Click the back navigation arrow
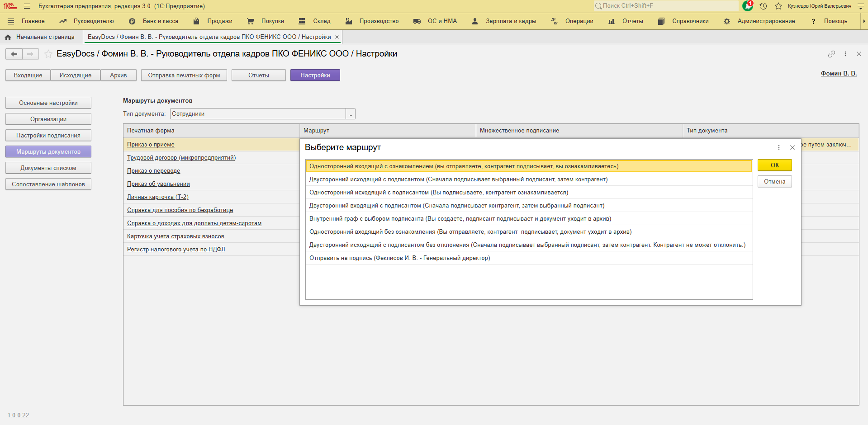 [14, 54]
